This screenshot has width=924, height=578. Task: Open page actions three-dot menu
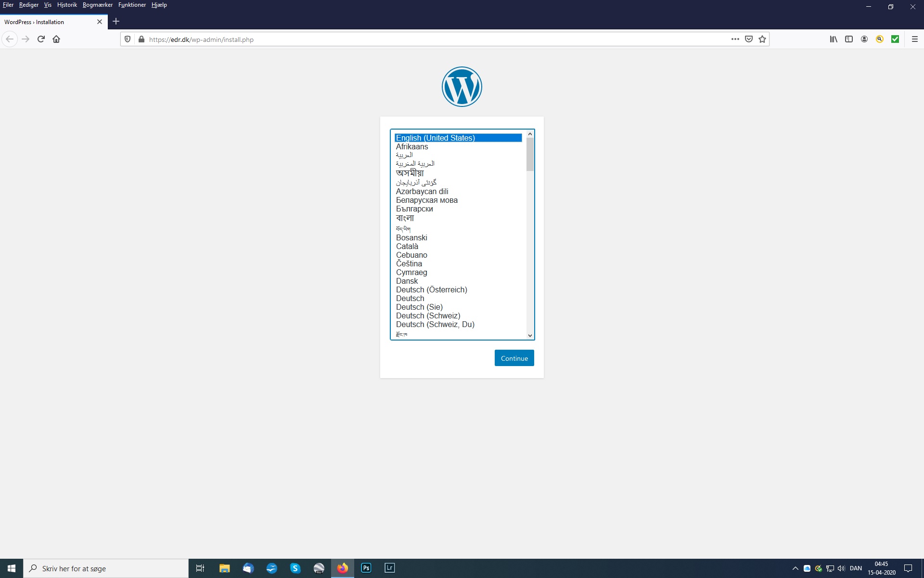click(x=735, y=39)
